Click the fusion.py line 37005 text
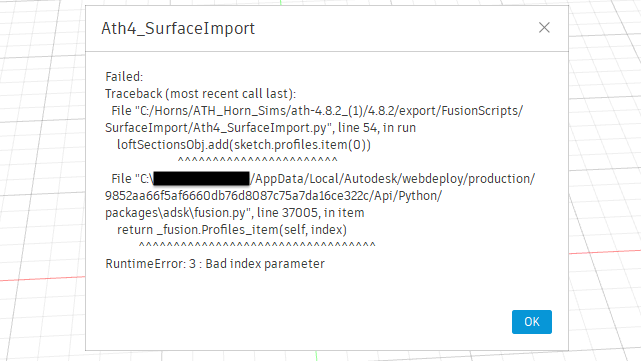641x361 pixels. point(235,213)
